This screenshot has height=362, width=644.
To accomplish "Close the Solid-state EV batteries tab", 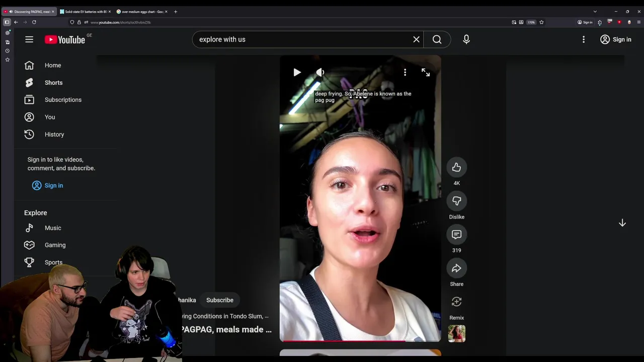I will tap(110, 12).
